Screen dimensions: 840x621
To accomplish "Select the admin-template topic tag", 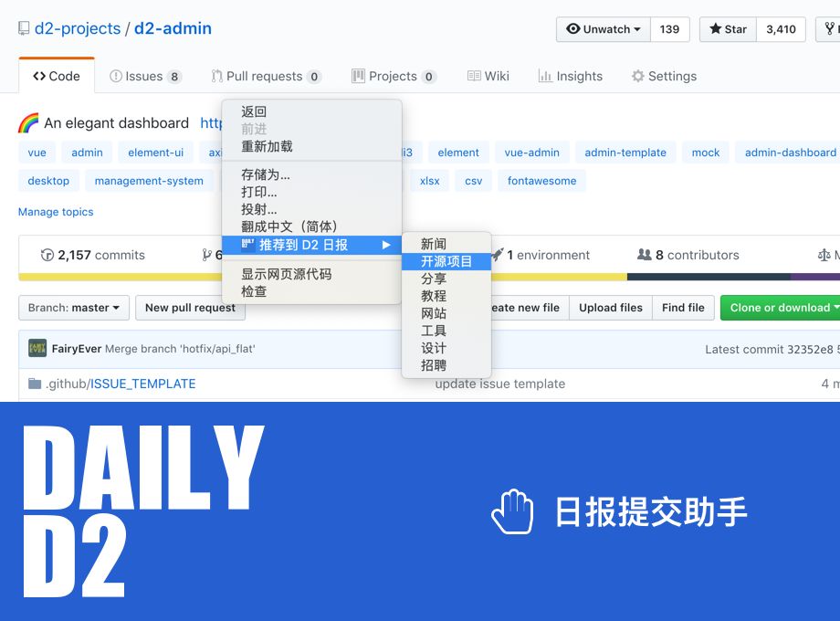I will [625, 153].
